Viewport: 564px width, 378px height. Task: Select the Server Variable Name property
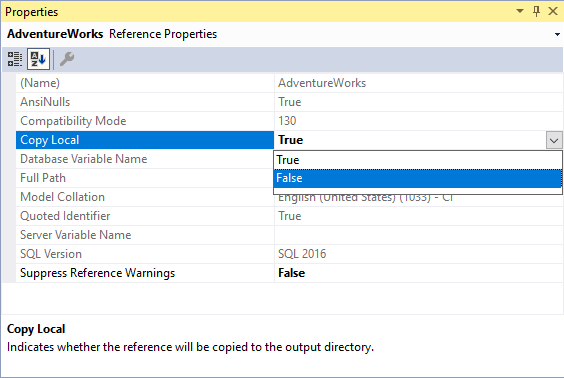point(145,235)
